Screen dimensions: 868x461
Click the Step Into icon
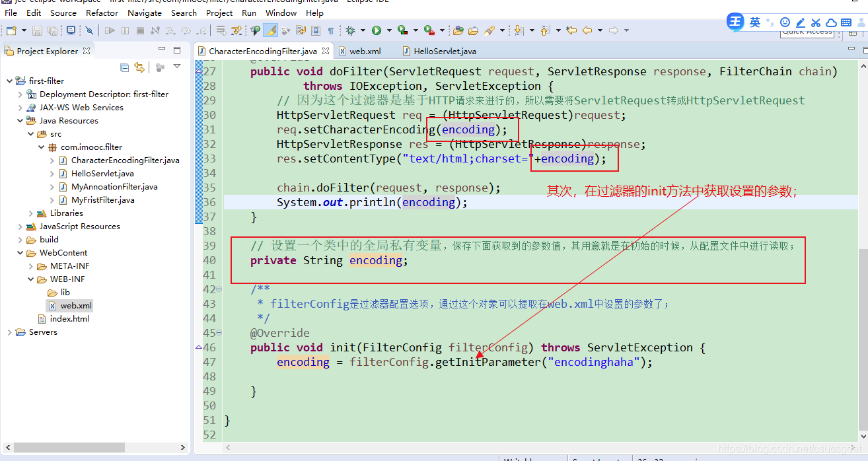170,30
